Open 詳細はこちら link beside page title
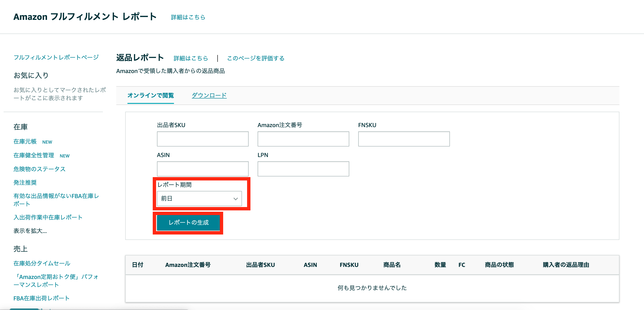Screen dimensions: 644x310 [188, 17]
